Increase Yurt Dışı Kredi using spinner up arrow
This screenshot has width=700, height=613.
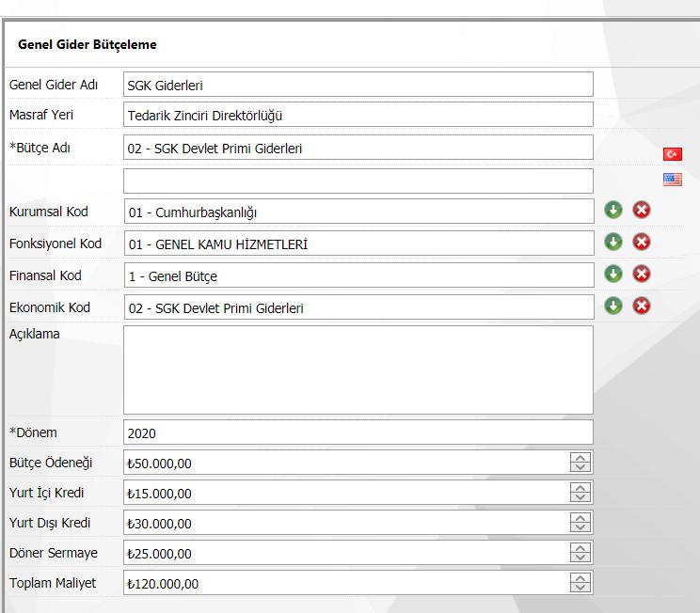point(581,518)
